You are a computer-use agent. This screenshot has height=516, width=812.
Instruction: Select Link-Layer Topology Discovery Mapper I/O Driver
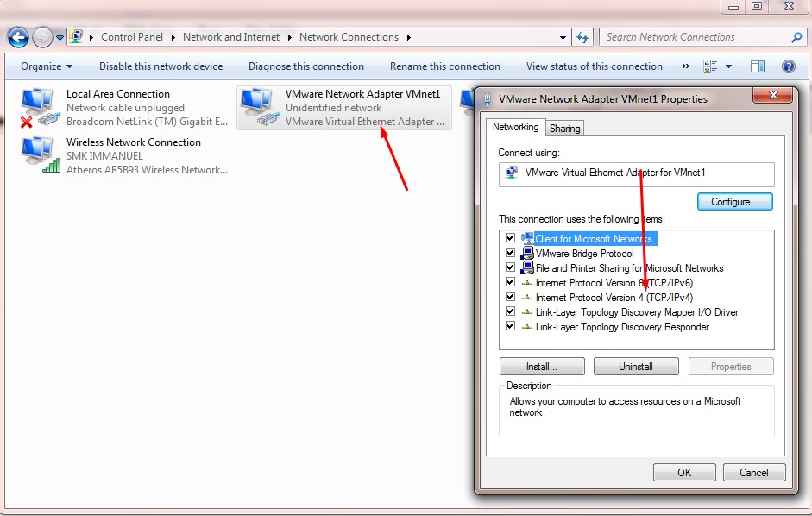point(637,311)
